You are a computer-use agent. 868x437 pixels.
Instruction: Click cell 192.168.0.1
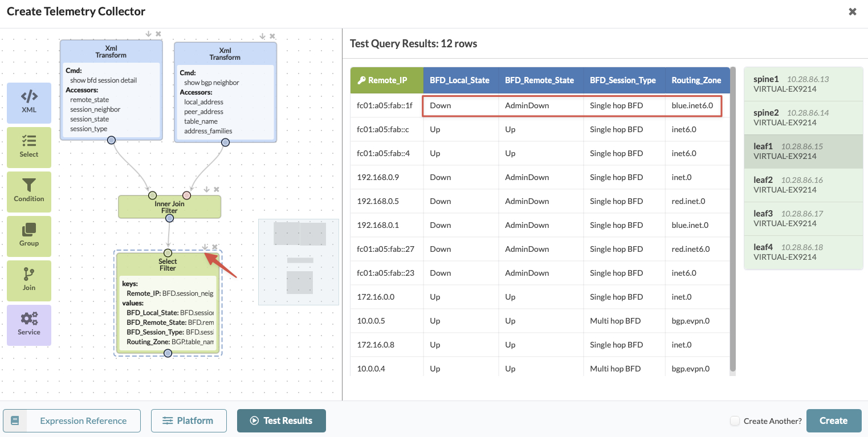coord(387,225)
